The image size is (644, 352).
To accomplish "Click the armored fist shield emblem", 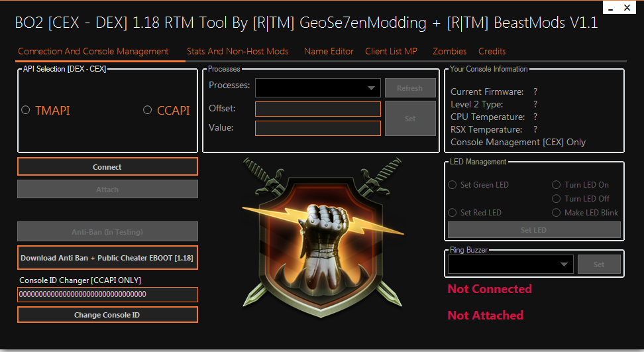I will pyautogui.click(x=323, y=237).
